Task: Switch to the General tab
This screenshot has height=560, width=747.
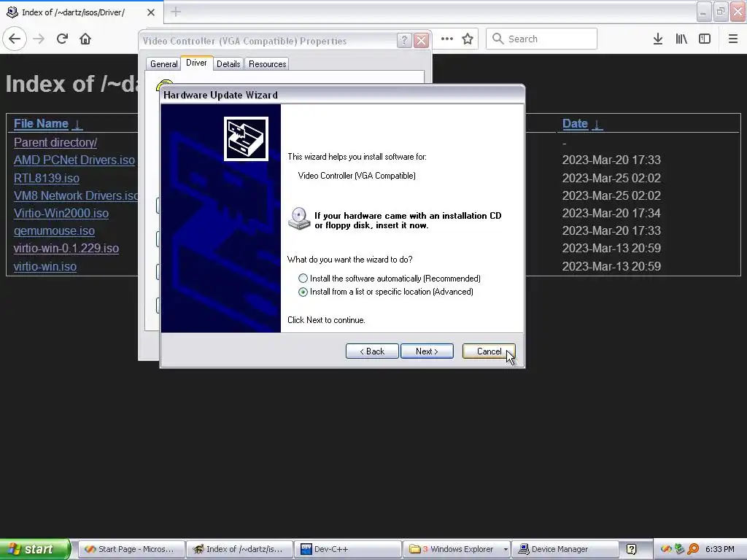Action: [x=164, y=64]
